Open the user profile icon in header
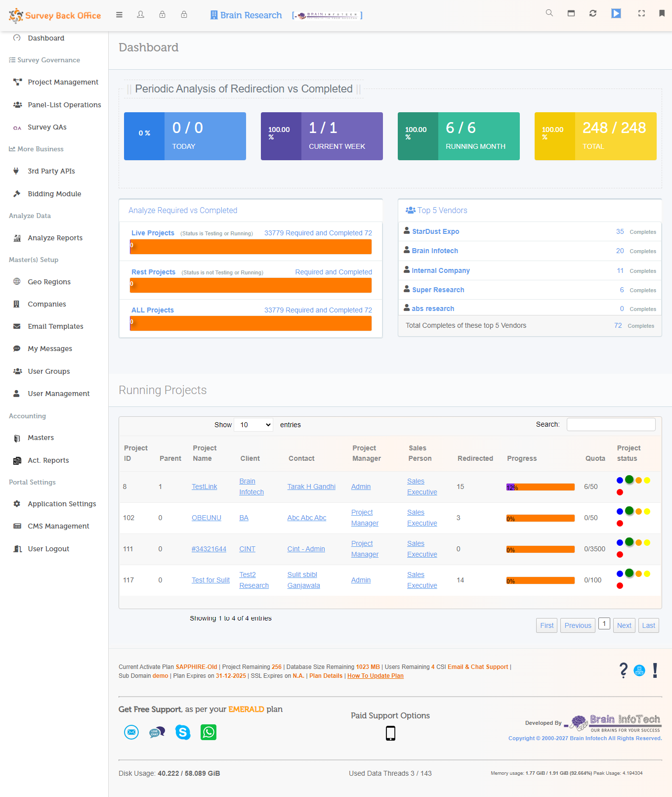This screenshot has width=672, height=797. tap(141, 15)
